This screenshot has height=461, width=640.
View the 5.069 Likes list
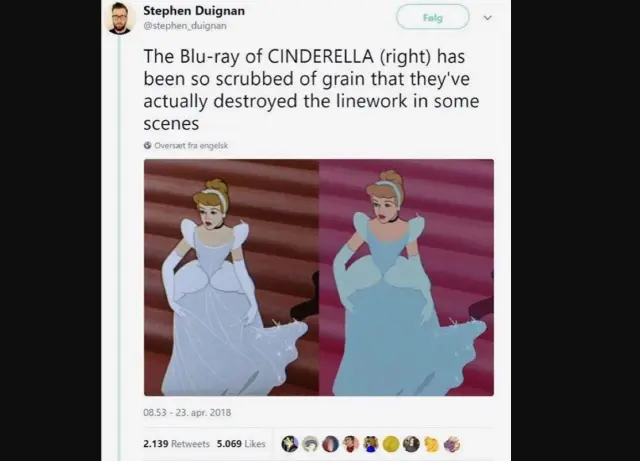(241, 443)
